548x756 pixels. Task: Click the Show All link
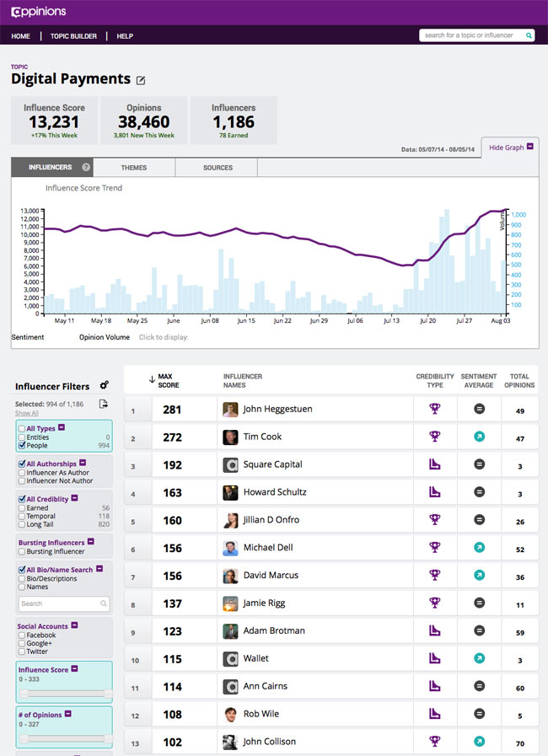point(27,413)
